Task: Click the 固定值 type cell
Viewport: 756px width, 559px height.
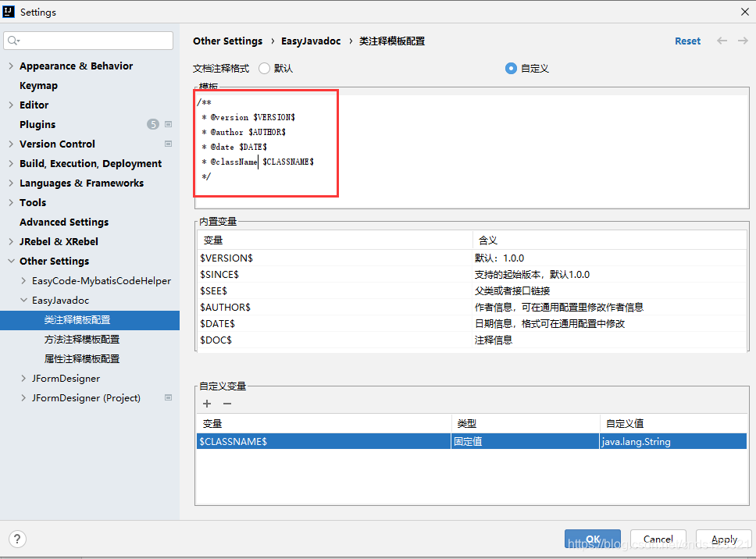Action: [x=525, y=441]
